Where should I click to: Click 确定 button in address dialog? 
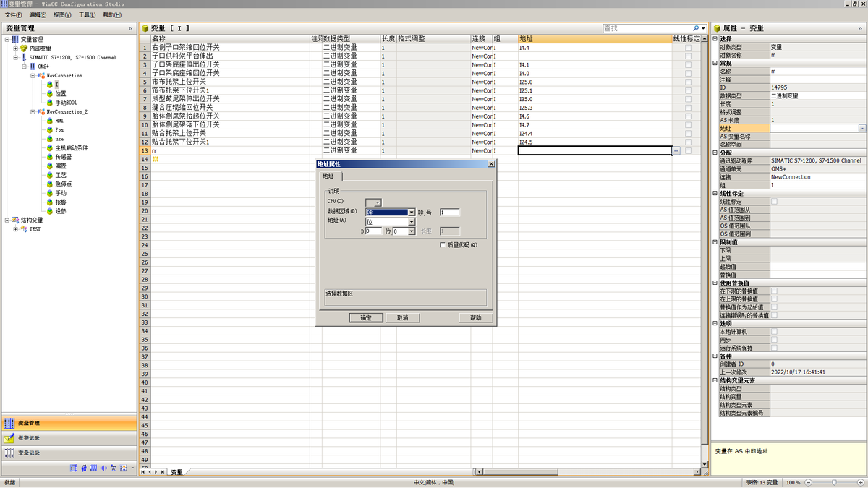pyautogui.click(x=366, y=317)
